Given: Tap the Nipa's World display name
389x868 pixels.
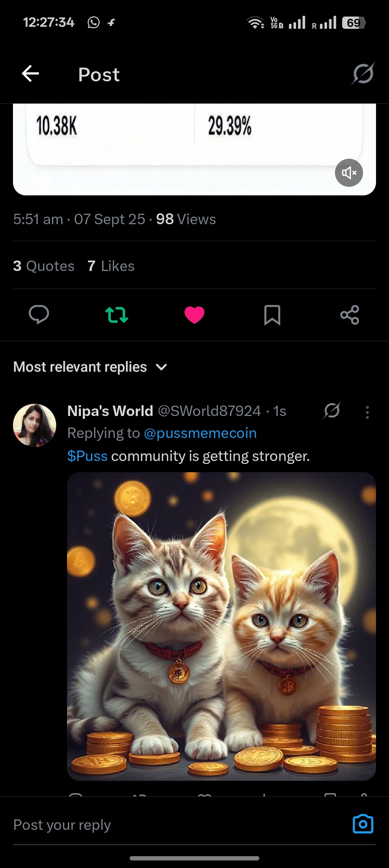Looking at the screenshot, I should point(110,411).
